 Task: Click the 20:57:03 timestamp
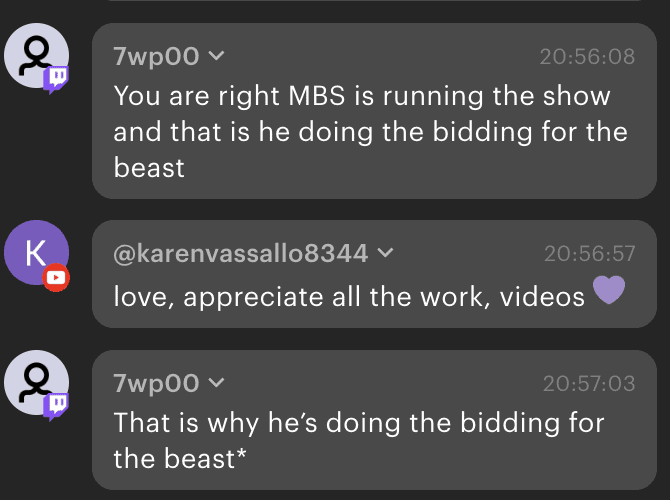pyautogui.click(x=589, y=384)
